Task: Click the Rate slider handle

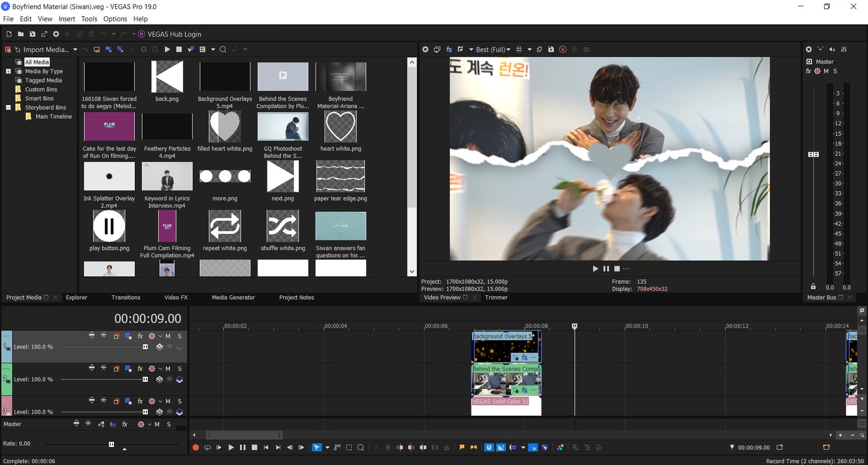Action: (111, 444)
